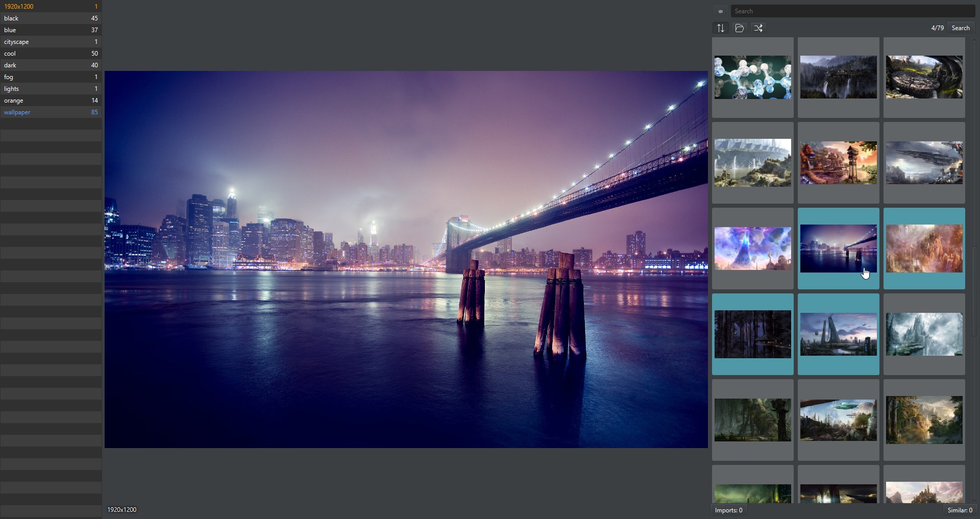This screenshot has height=519, width=980.
Task: Click the 1920x1200 resolution label below the preview
Action: pos(122,510)
